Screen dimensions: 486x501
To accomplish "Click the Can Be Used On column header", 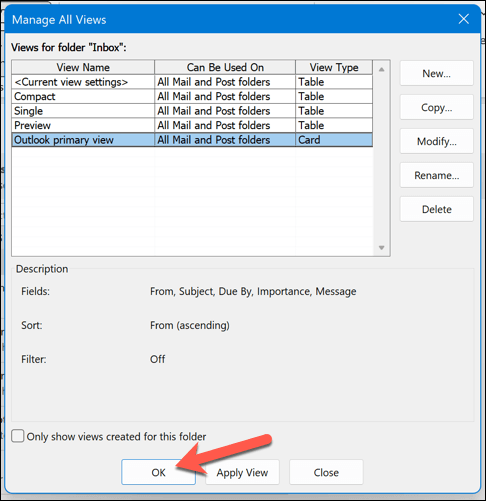I will pos(225,67).
